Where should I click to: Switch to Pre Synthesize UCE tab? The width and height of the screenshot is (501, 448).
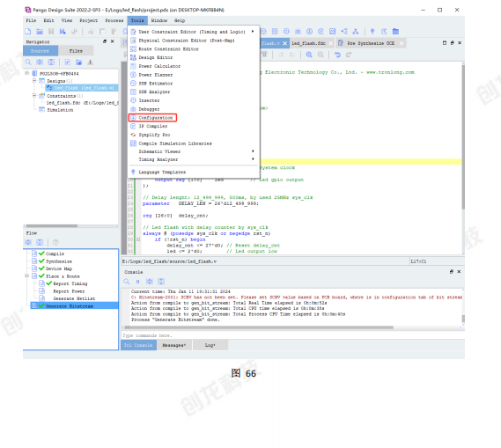point(371,43)
